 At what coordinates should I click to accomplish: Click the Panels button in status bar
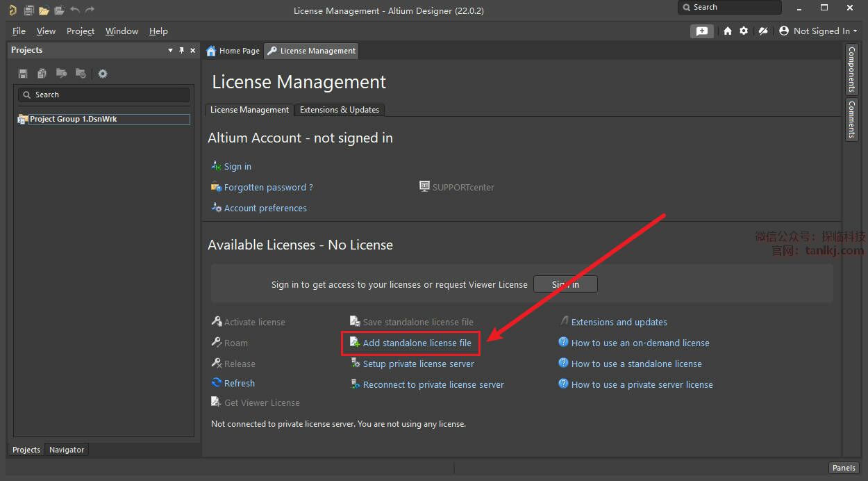coord(844,468)
